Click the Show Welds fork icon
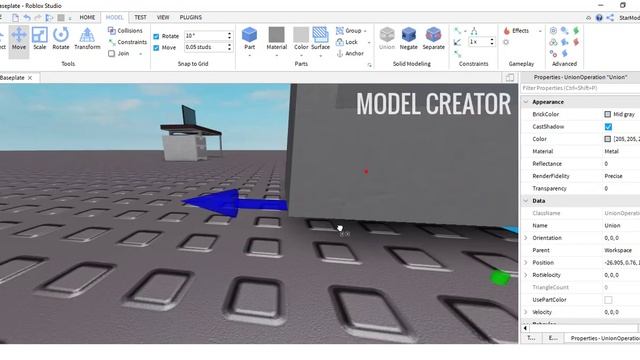Image resolution: width=640 pixels, height=360 pixels. [474, 31]
